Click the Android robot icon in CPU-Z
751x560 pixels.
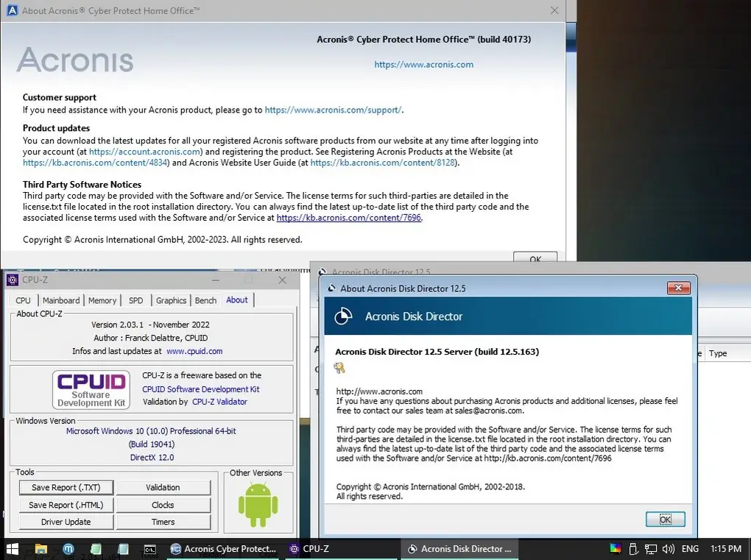(258, 505)
